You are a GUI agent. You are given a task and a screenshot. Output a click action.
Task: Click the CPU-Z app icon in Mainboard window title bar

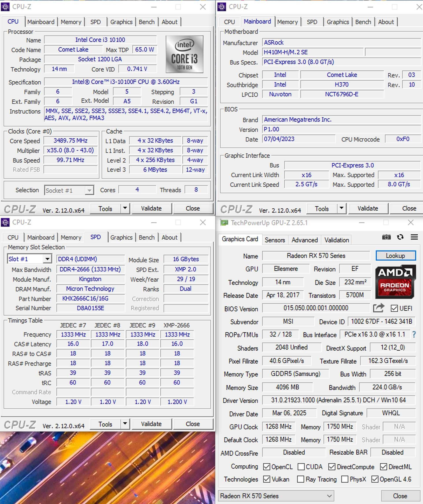click(x=222, y=7)
